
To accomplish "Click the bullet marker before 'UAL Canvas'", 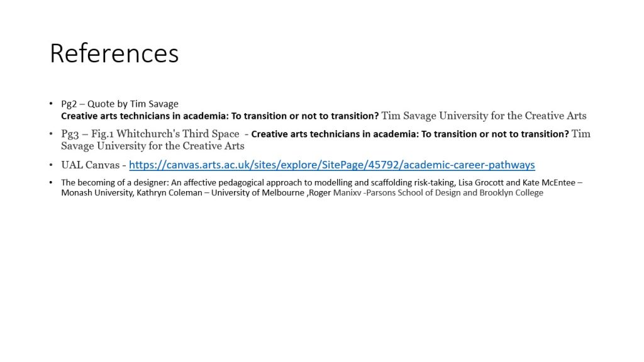I will (x=51, y=165).
